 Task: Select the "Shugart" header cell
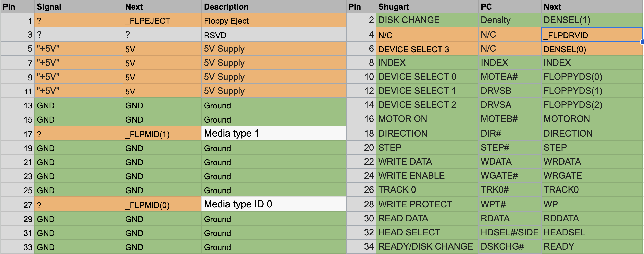(x=427, y=7)
